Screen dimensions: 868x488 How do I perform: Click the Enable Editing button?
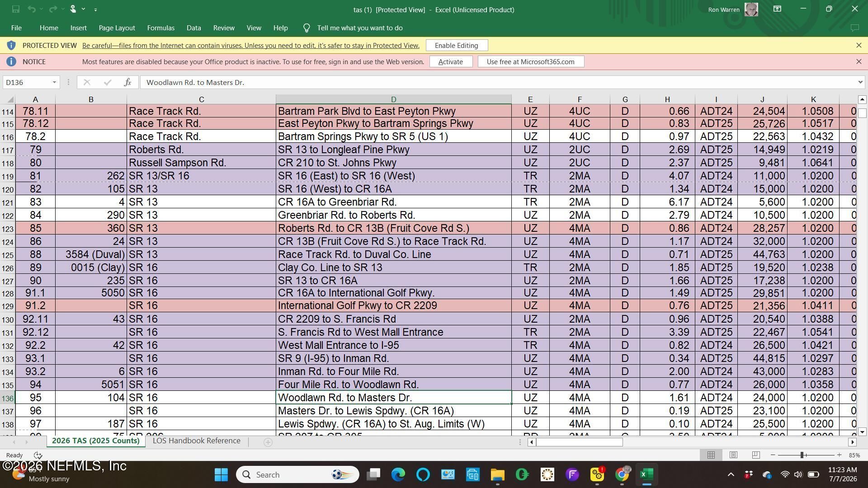point(456,45)
